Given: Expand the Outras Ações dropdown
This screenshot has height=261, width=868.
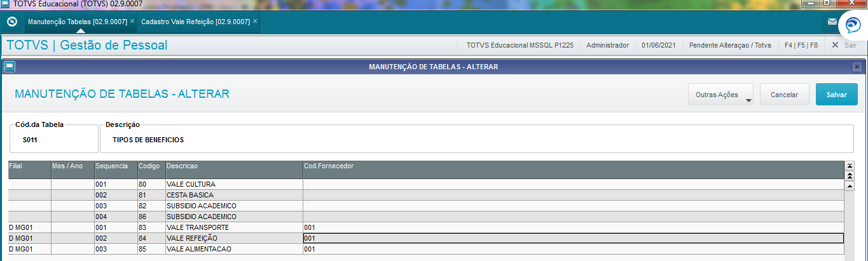Looking at the screenshot, I should pos(720,95).
